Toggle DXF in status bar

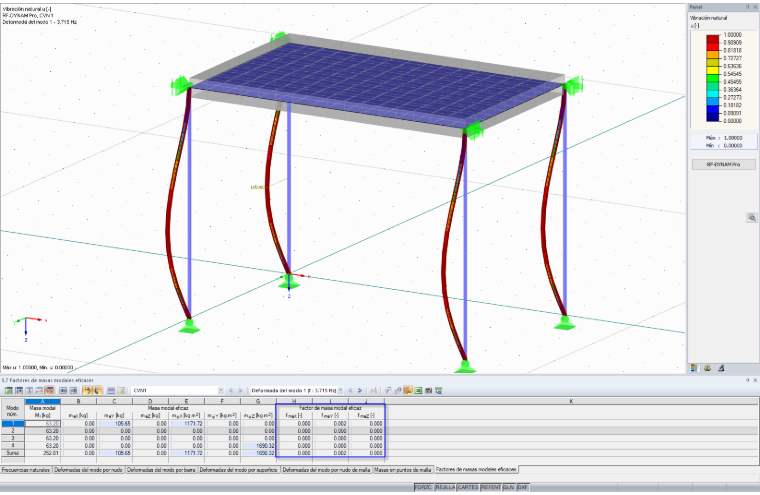[x=523, y=487]
